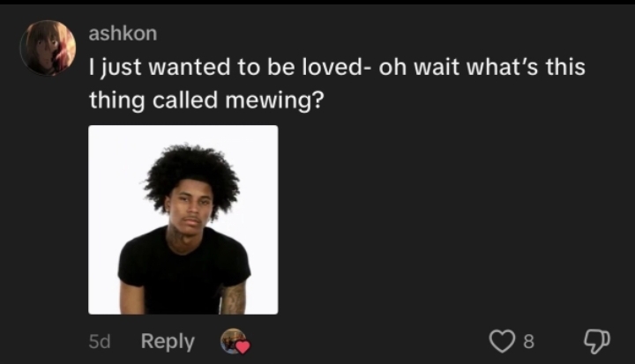Screen dimensions: 635x364
Task: Click the like count number 8
Action: click(529, 341)
